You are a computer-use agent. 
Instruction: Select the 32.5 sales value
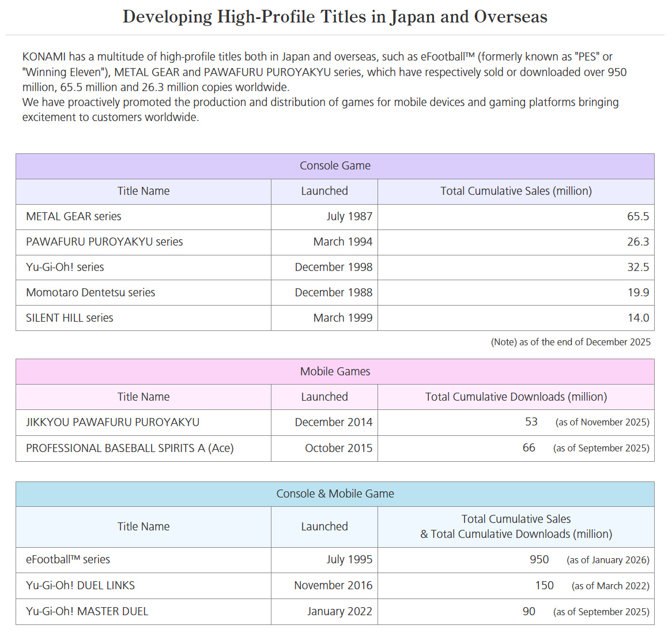638,267
